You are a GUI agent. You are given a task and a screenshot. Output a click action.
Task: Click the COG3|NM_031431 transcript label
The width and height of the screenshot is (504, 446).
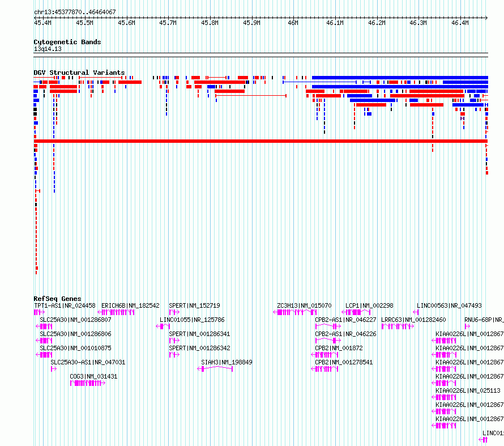point(93,376)
